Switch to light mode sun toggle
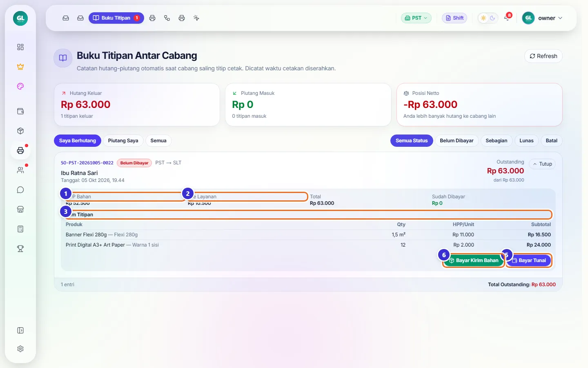 [x=483, y=18]
